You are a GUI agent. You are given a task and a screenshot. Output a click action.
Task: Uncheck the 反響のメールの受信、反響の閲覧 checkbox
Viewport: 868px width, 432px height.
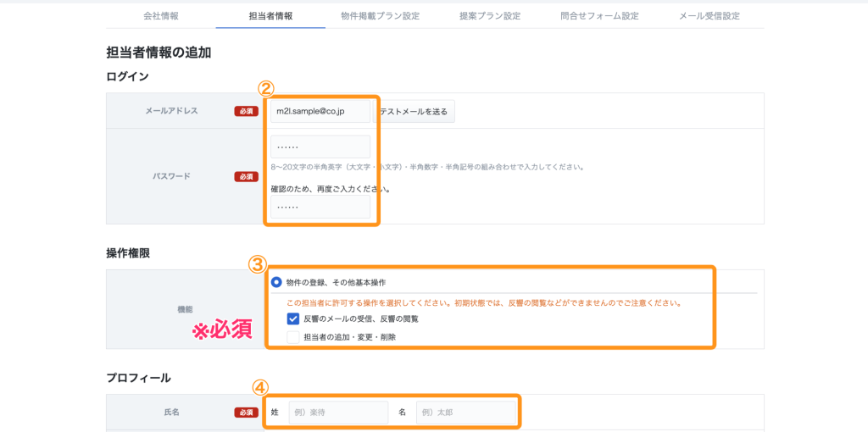click(293, 318)
